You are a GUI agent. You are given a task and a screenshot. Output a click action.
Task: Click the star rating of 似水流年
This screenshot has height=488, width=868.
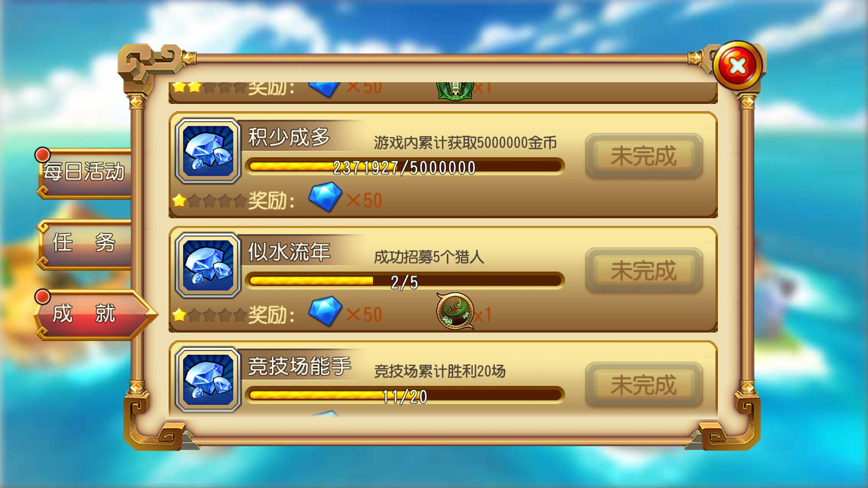209,314
